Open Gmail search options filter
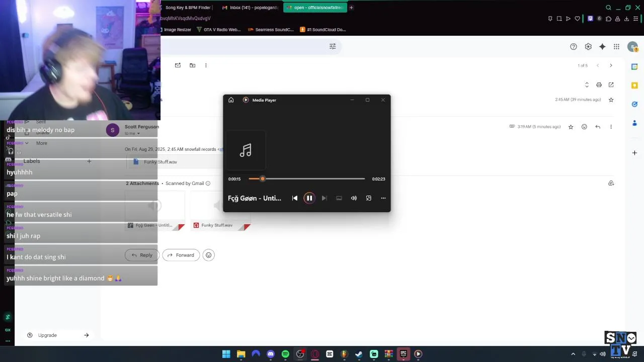The image size is (644, 362). [333, 46]
